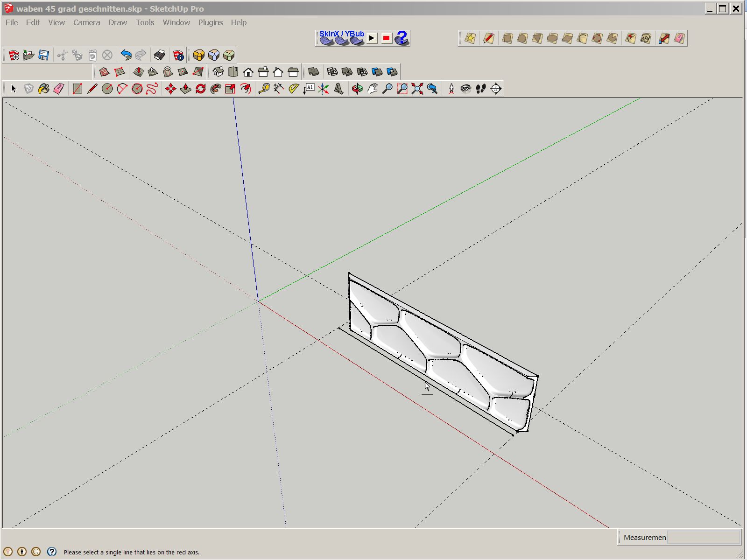This screenshot has width=747, height=560.
Task: Pick the Arc tool
Action: pyautogui.click(x=122, y=89)
